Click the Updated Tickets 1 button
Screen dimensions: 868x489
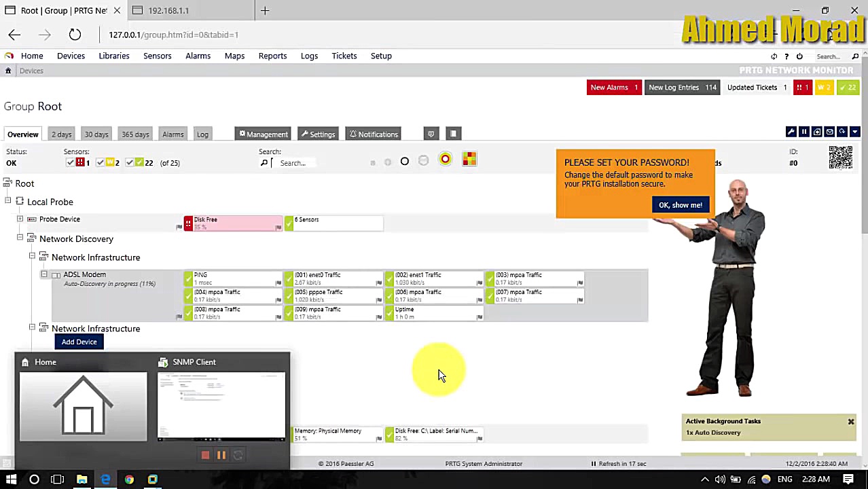point(757,87)
